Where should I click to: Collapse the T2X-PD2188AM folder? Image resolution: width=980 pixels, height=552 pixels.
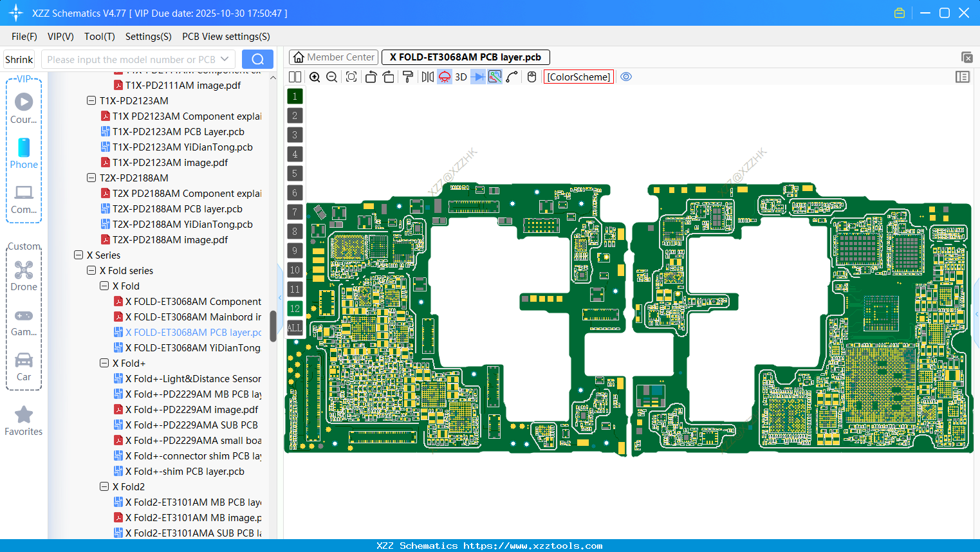[91, 178]
